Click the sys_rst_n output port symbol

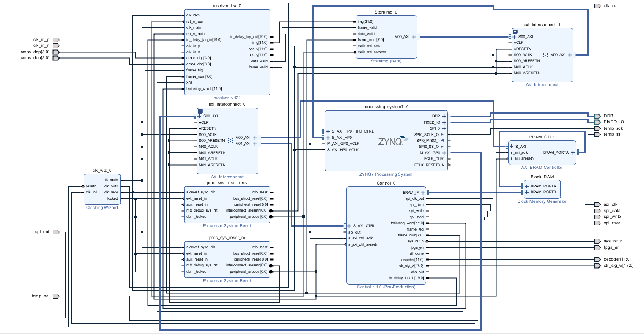[597, 241]
